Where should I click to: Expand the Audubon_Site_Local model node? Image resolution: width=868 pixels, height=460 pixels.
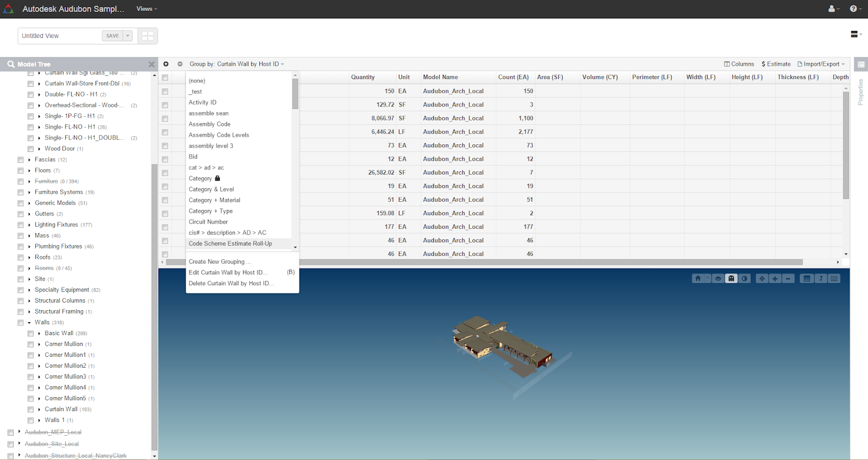pyautogui.click(x=19, y=444)
